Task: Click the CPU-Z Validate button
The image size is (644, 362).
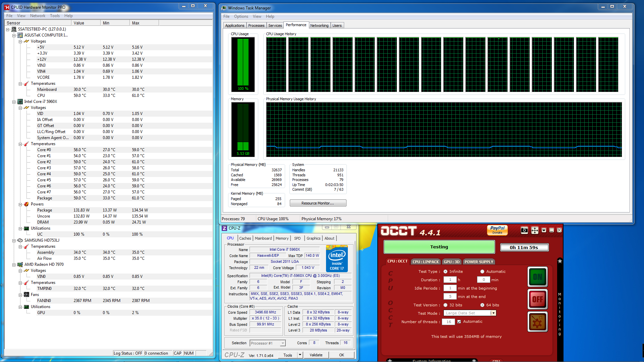Action: click(x=316, y=355)
